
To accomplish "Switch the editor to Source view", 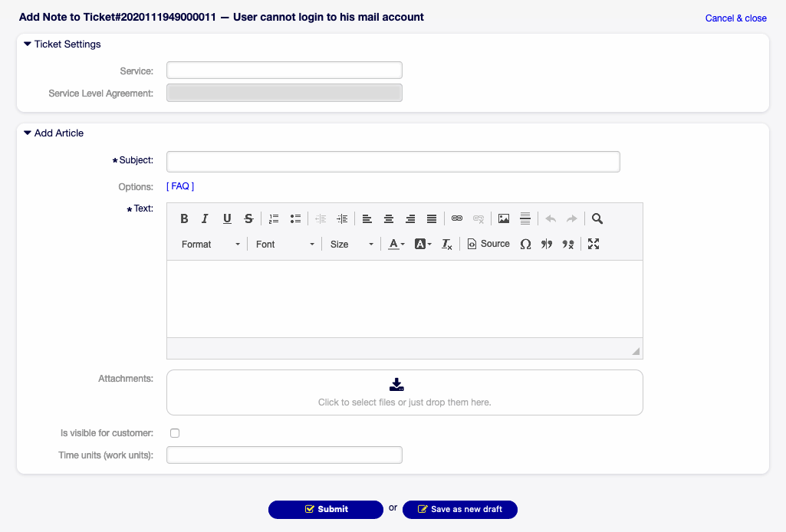I will point(488,244).
